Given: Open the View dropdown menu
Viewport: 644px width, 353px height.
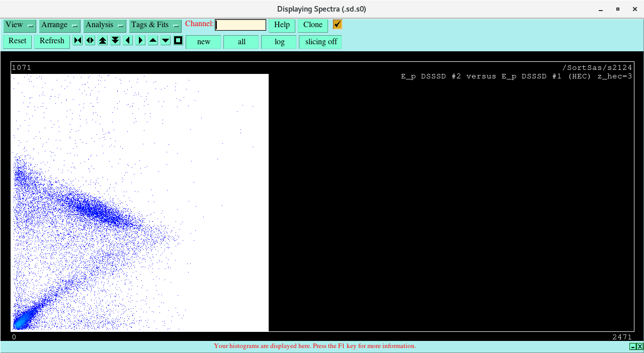Looking at the screenshot, I should 20,25.
